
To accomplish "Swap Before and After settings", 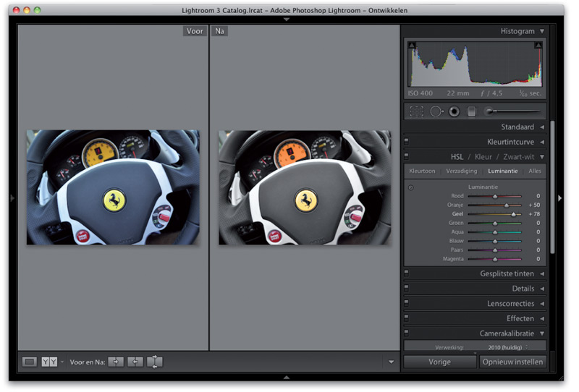I will click(x=155, y=362).
